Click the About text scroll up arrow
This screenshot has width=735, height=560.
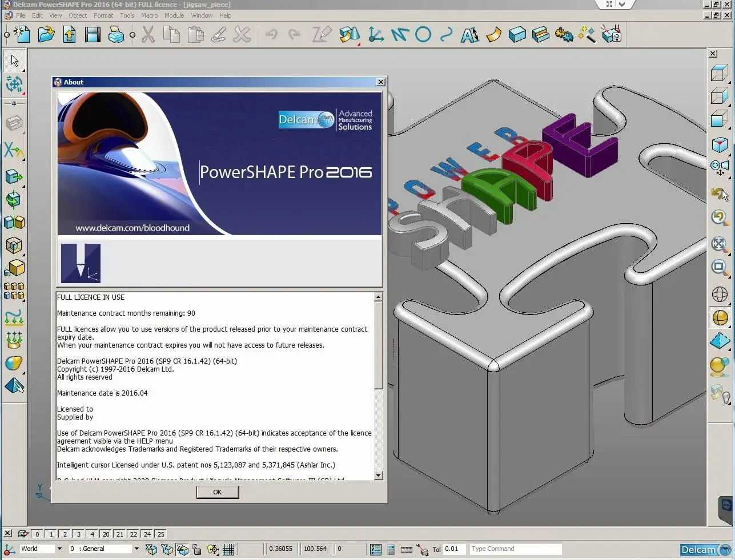378,297
